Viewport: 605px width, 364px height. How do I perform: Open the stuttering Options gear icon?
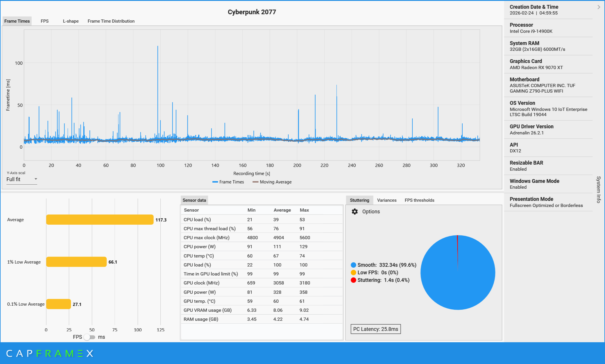coord(355,211)
